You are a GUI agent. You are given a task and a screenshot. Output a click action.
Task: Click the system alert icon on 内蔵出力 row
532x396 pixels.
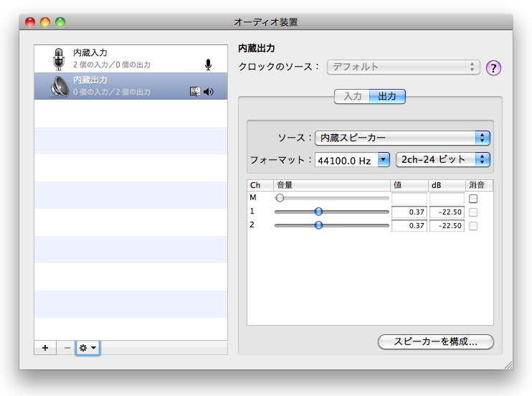point(194,91)
